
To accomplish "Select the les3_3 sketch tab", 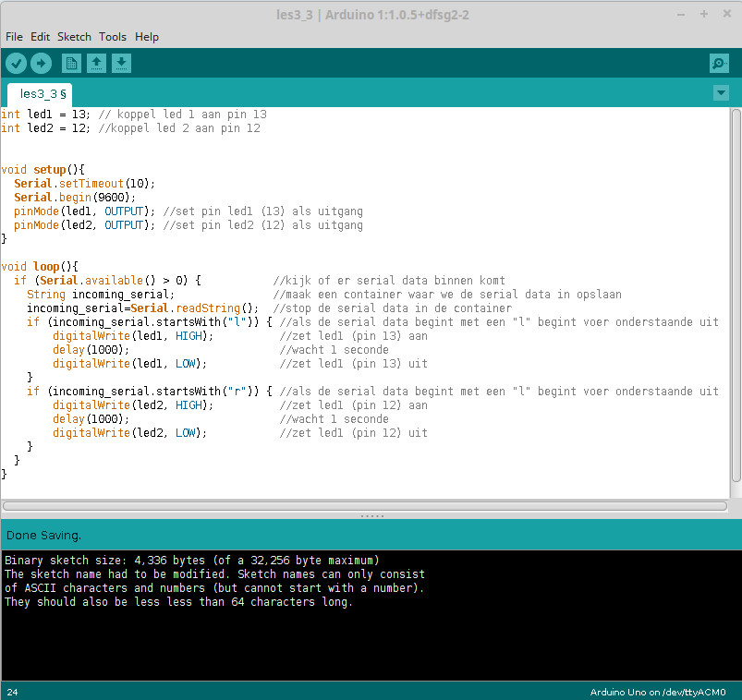I will 42,94.
